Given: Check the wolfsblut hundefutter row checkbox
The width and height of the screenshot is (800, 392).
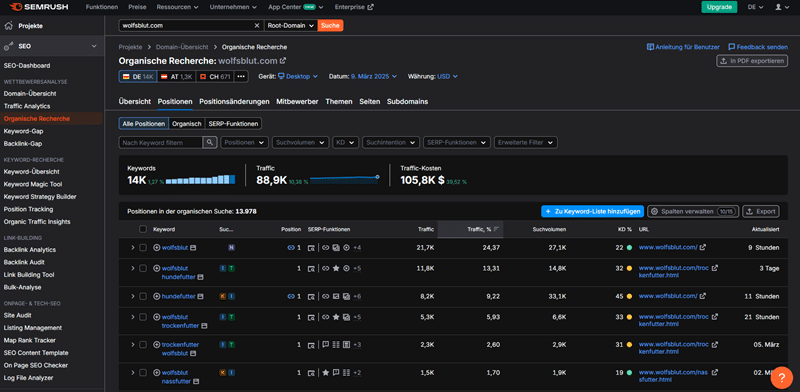Looking at the screenshot, I should (143, 268).
